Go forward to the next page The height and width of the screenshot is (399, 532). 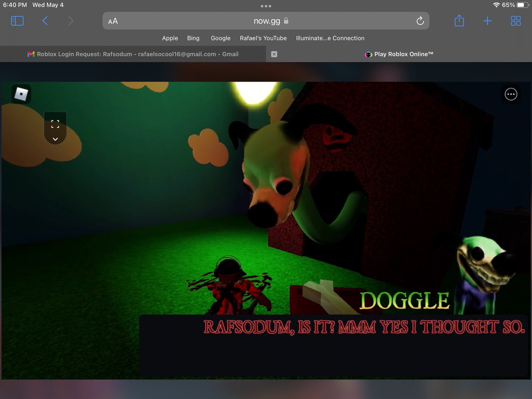point(71,21)
